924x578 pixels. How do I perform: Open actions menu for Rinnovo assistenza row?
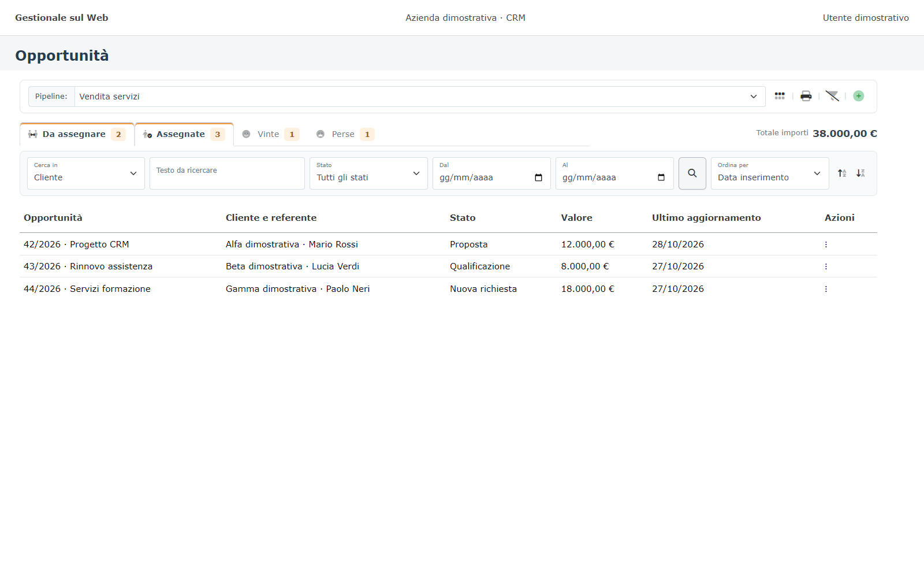click(826, 266)
